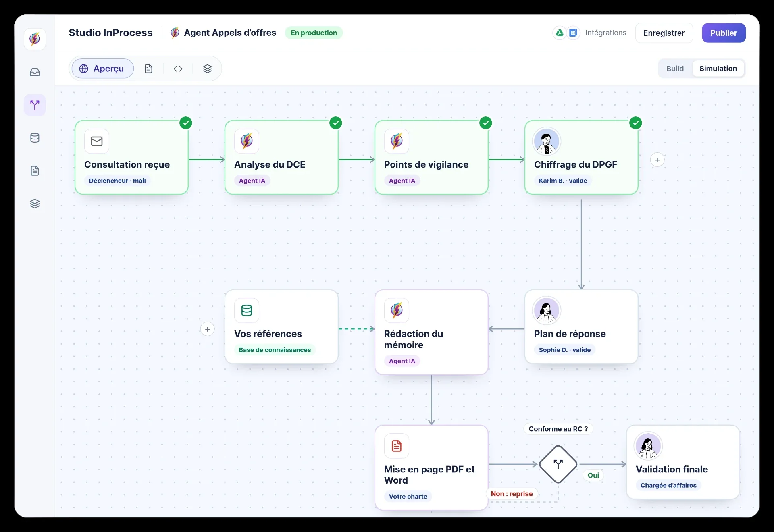The height and width of the screenshot is (532, 774).
Task: Open the database icon in sidebar
Action: [35, 138]
